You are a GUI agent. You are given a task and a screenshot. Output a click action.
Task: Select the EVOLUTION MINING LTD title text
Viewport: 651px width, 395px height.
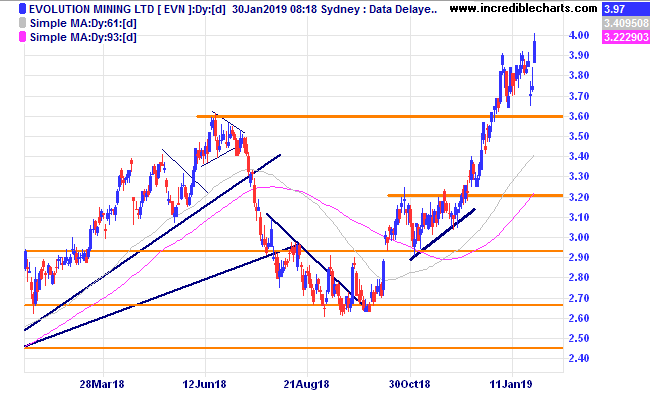tap(92, 9)
